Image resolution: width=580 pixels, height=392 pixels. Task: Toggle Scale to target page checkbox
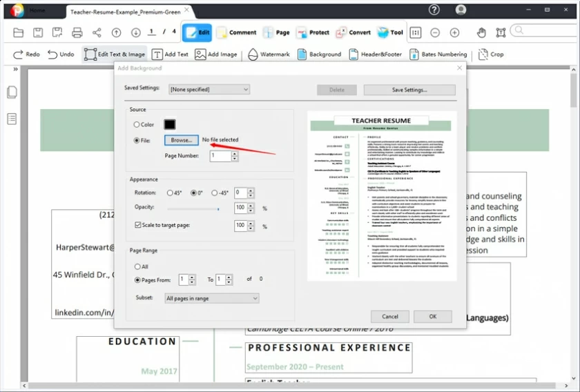[x=138, y=225]
